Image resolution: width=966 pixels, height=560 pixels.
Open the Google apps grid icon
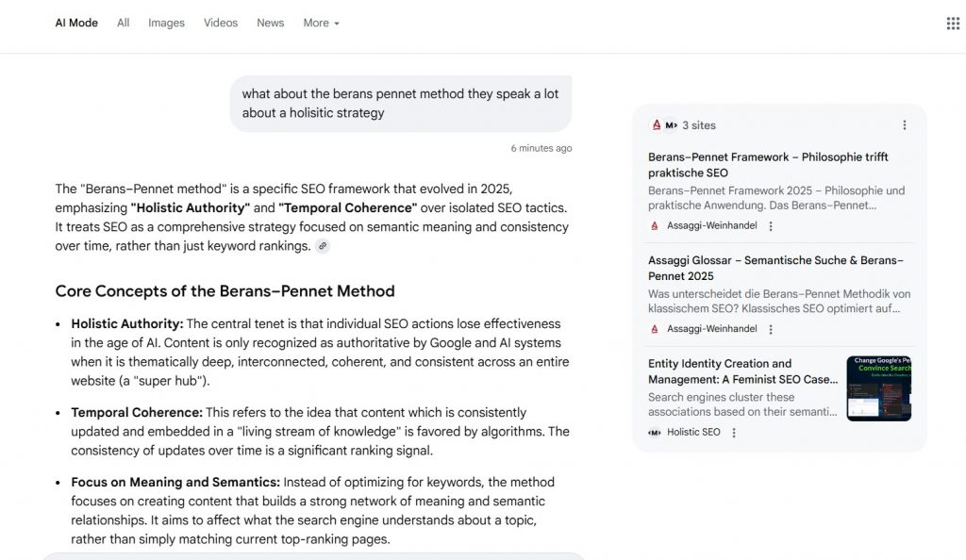point(953,23)
